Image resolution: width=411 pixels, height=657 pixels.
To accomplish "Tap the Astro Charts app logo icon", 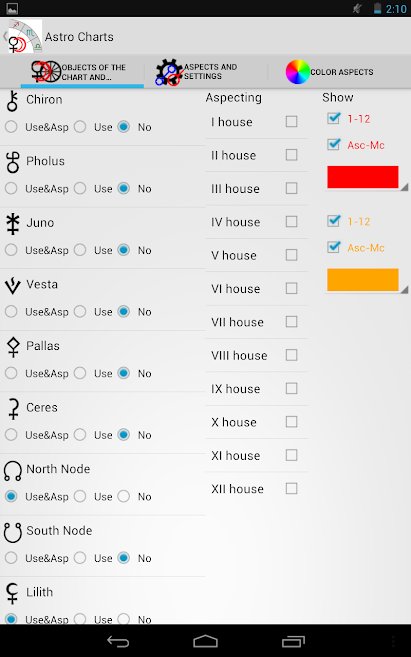I will pos(25,36).
